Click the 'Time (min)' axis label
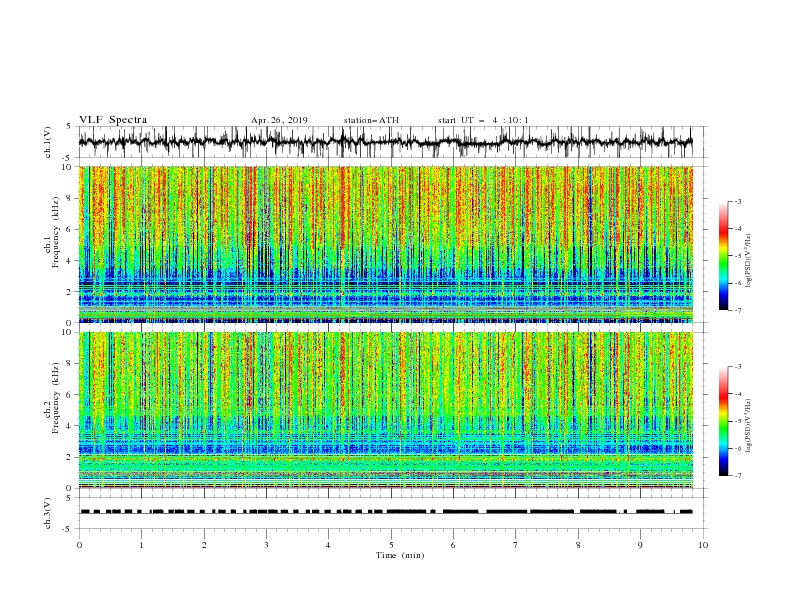Screen dimensions: 792x612 click(x=400, y=555)
